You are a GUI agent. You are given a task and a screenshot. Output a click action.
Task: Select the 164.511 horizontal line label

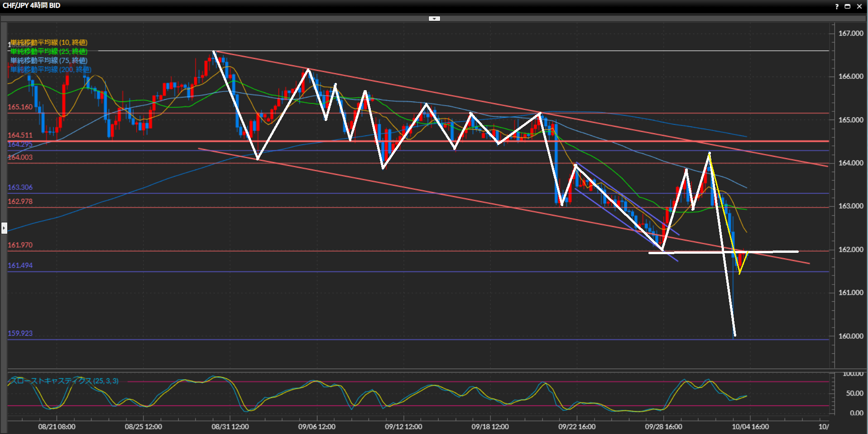tap(20, 135)
